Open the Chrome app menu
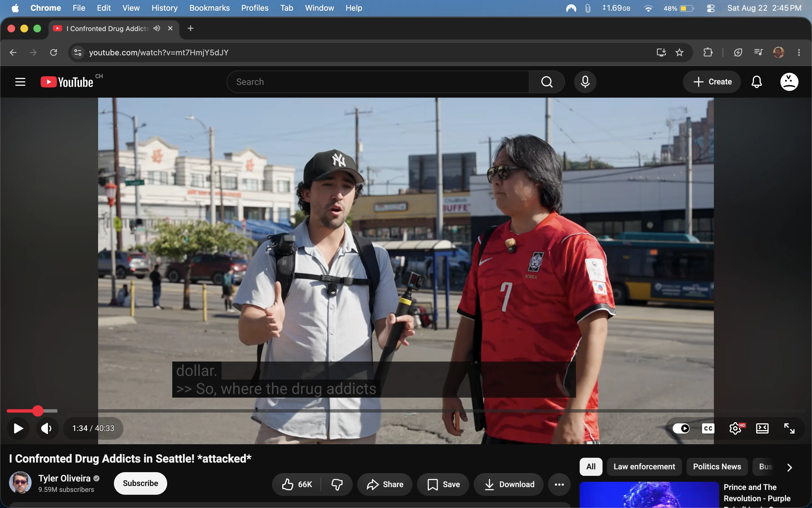Image resolution: width=812 pixels, height=508 pixels. coord(46,8)
